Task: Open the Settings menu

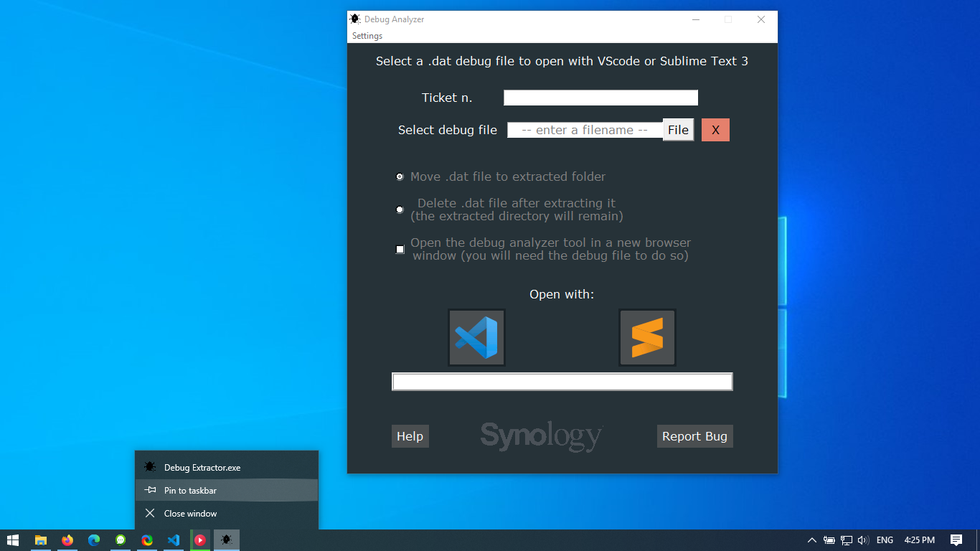Action: click(x=367, y=36)
